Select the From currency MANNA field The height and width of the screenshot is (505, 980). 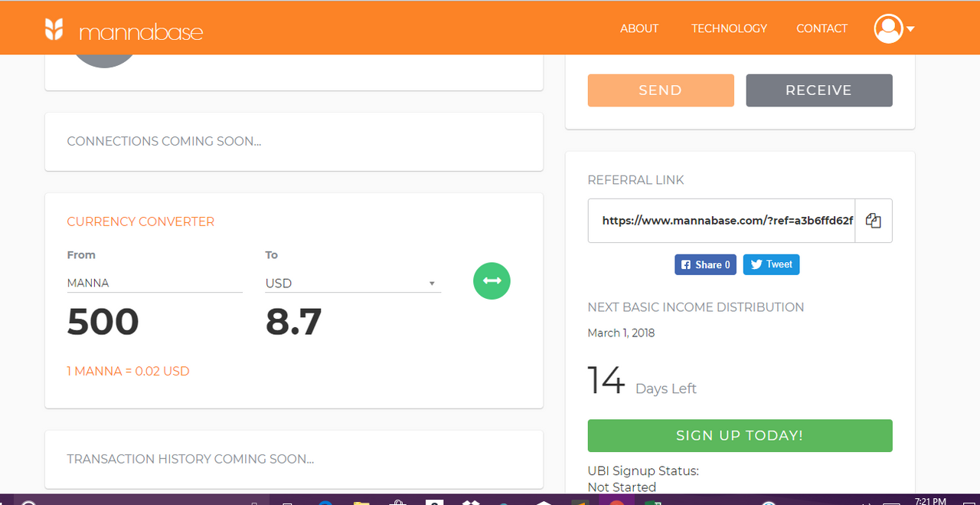coord(155,283)
